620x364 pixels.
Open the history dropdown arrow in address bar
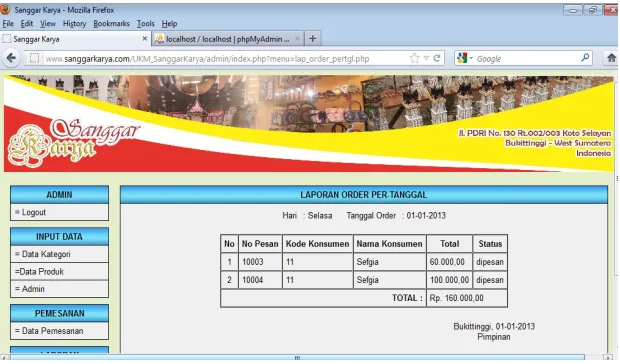point(426,58)
